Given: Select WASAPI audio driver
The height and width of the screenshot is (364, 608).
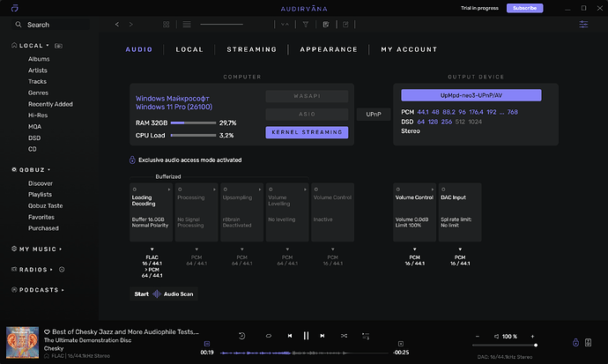Looking at the screenshot, I should pos(307,96).
